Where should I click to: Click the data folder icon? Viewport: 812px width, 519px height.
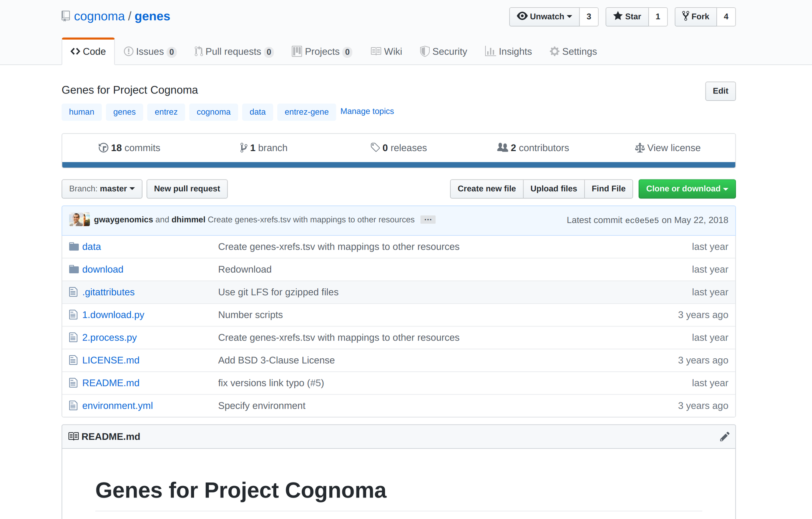point(74,247)
